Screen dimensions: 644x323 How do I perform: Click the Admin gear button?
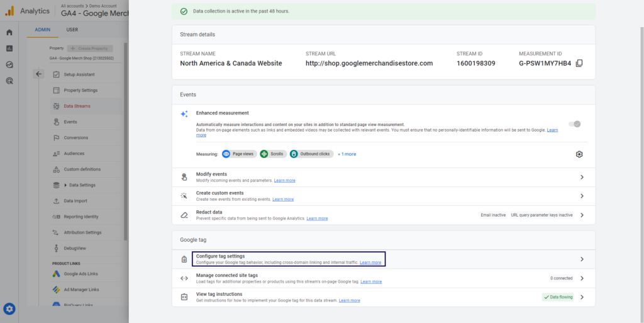(9, 309)
